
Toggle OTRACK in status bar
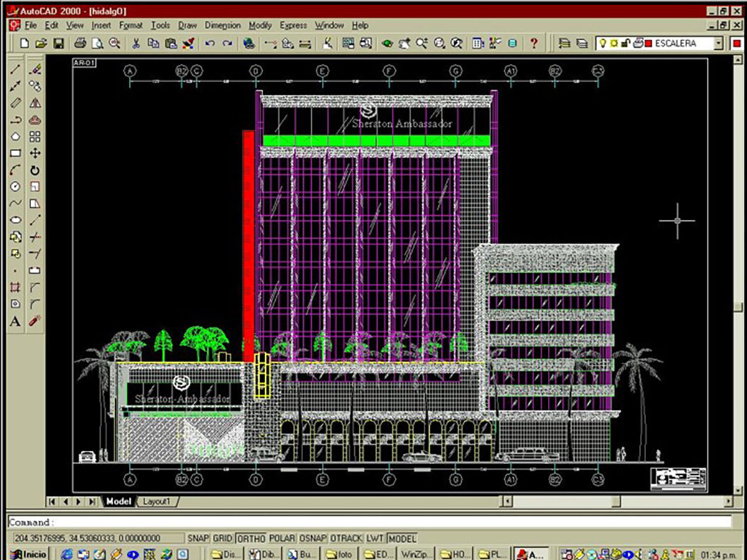point(345,538)
